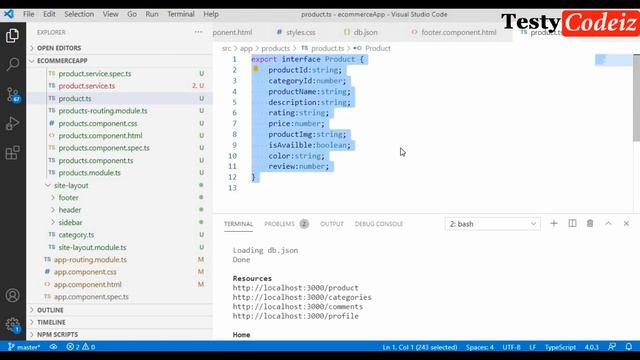Expand the footer folder
The width and height of the screenshot is (640, 360).
point(120,197)
